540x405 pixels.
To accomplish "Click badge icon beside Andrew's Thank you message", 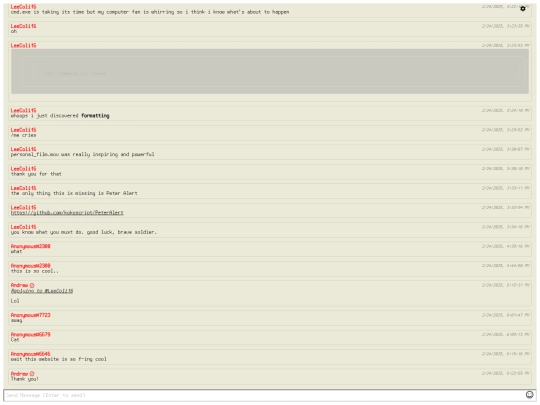I will [32, 374].
